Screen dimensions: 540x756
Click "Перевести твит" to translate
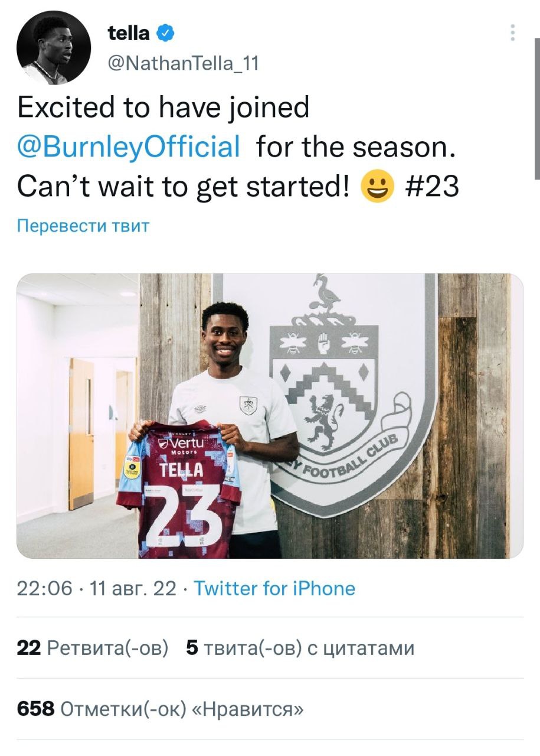click(x=83, y=226)
